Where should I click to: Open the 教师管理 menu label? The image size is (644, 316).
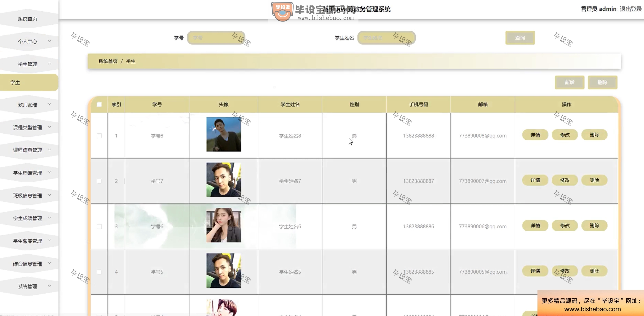[27, 105]
